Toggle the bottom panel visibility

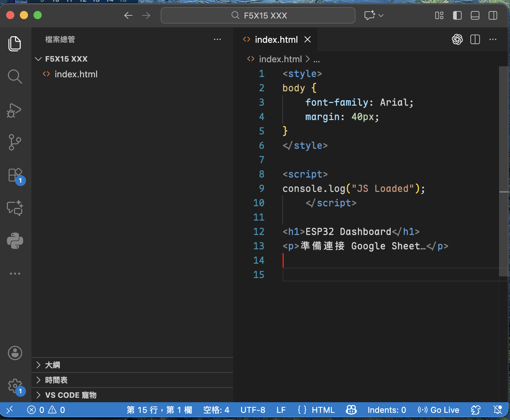point(475,15)
